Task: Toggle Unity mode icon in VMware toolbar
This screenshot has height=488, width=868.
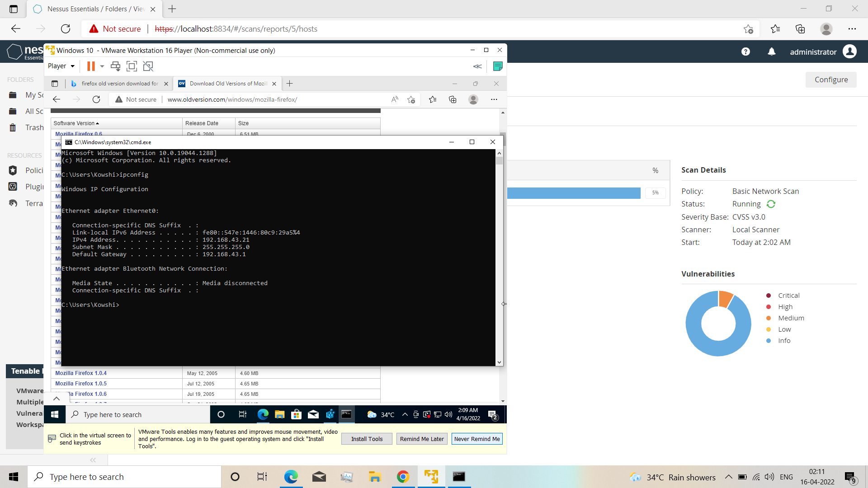Action: click(148, 66)
